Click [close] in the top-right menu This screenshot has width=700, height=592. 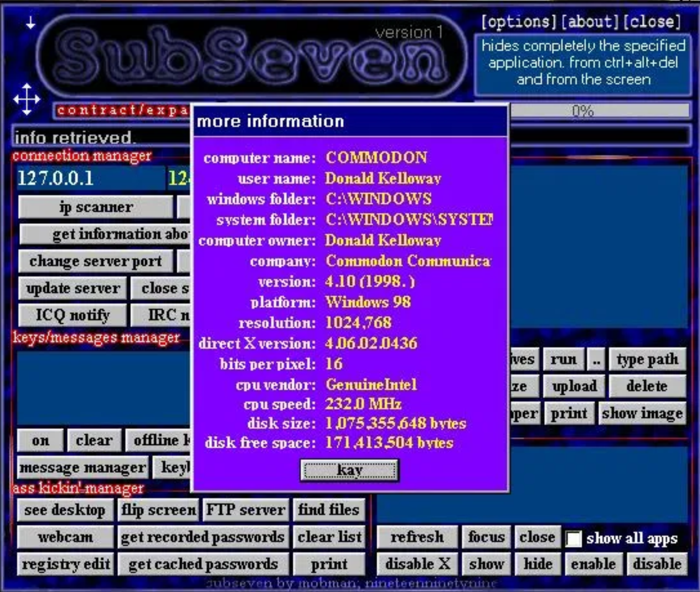click(x=652, y=22)
